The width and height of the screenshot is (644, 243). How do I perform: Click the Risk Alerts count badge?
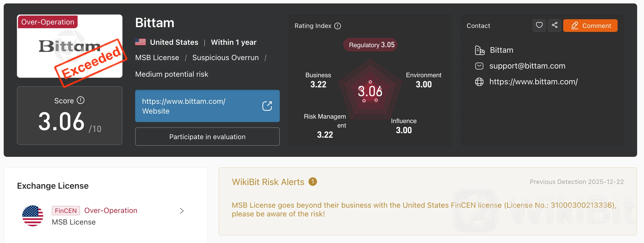tap(313, 182)
